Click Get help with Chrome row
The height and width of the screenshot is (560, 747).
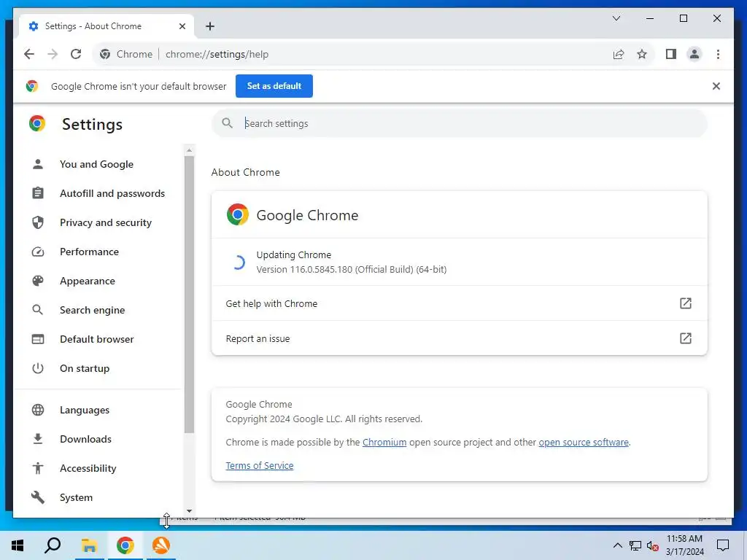pos(460,303)
